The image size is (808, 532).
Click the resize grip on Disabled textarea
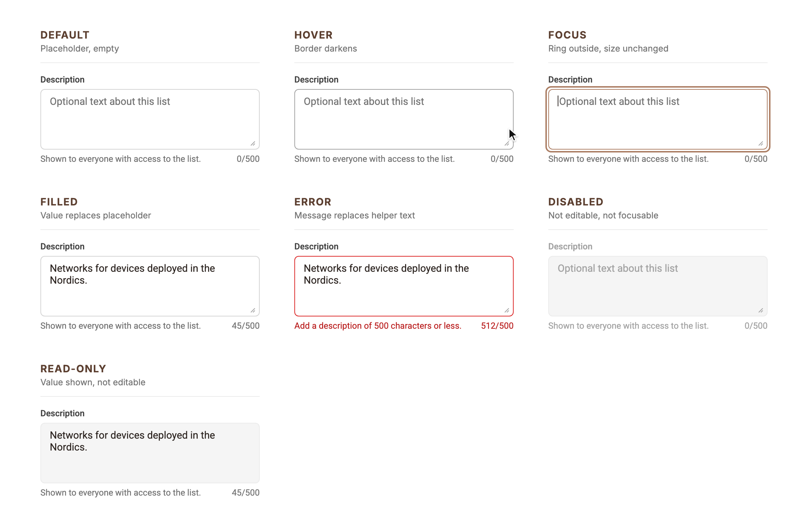click(761, 310)
